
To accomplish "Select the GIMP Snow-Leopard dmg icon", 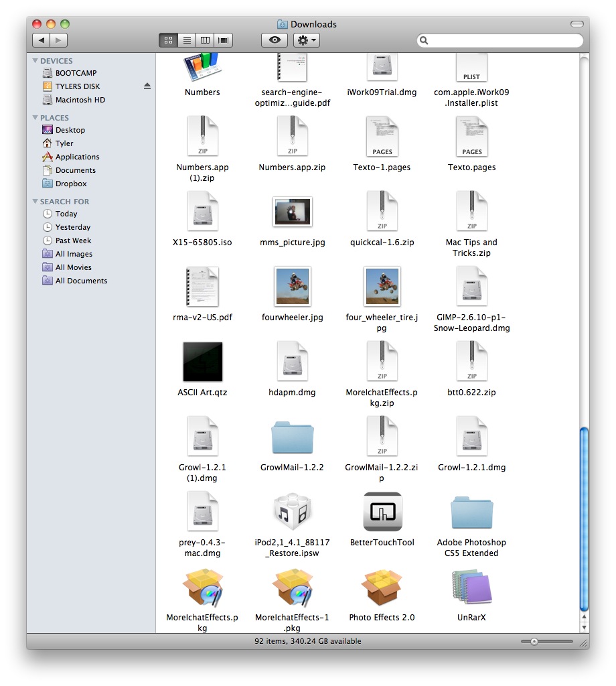I will (472, 287).
